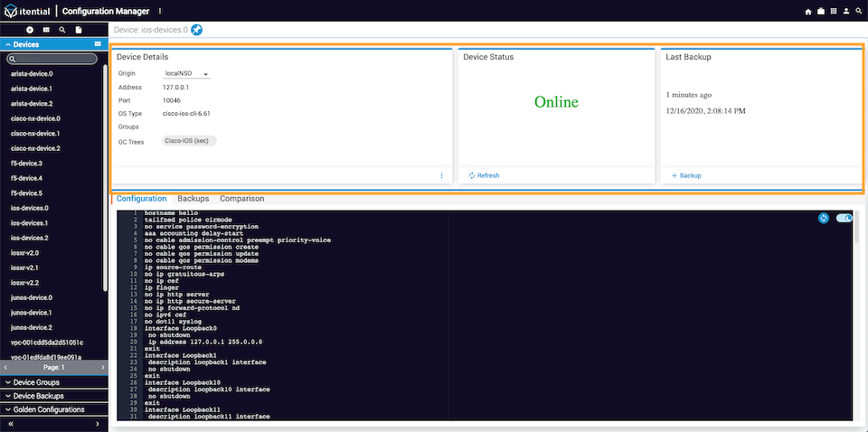Focus the device search field

(x=52, y=58)
